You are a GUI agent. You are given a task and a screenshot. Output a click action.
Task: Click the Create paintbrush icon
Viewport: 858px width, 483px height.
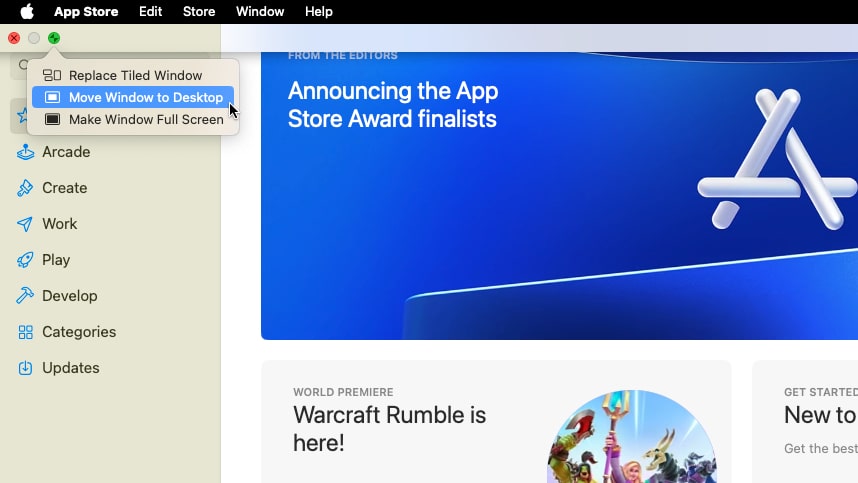coord(25,188)
